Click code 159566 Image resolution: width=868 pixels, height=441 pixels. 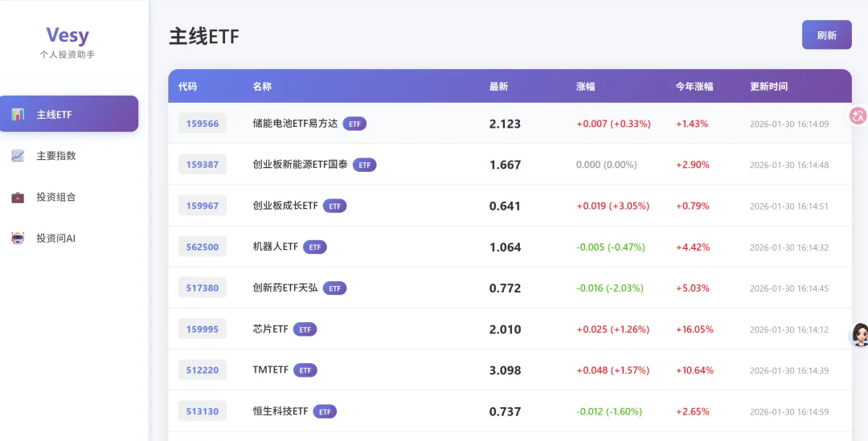(x=202, y=124)
